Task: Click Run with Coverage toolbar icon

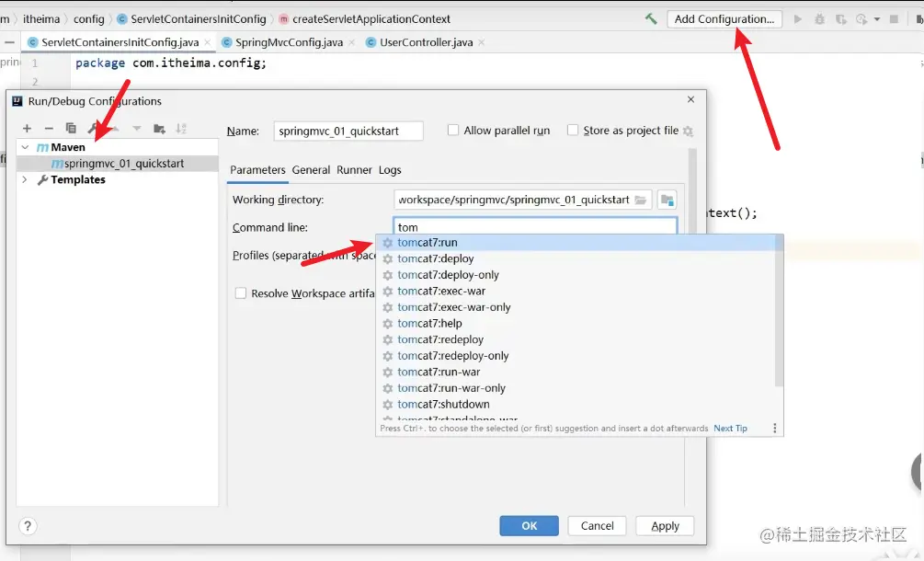Action: [x=841, y=19]
